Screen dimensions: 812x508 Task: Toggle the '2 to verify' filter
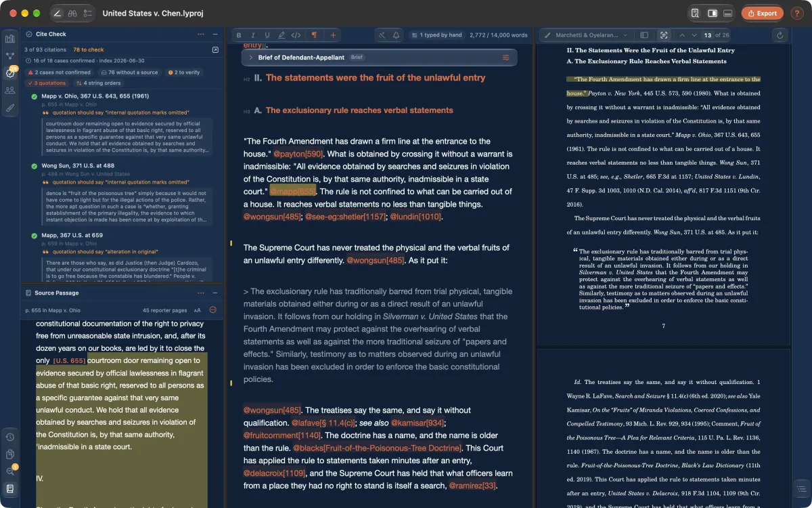tap(185, 72)
